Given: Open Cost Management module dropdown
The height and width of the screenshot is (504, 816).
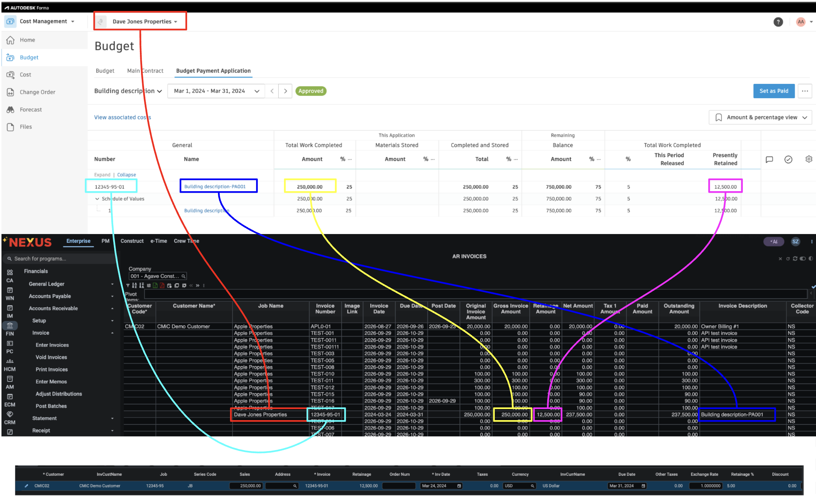Looking at the screenshot, I should pos(41,22).
